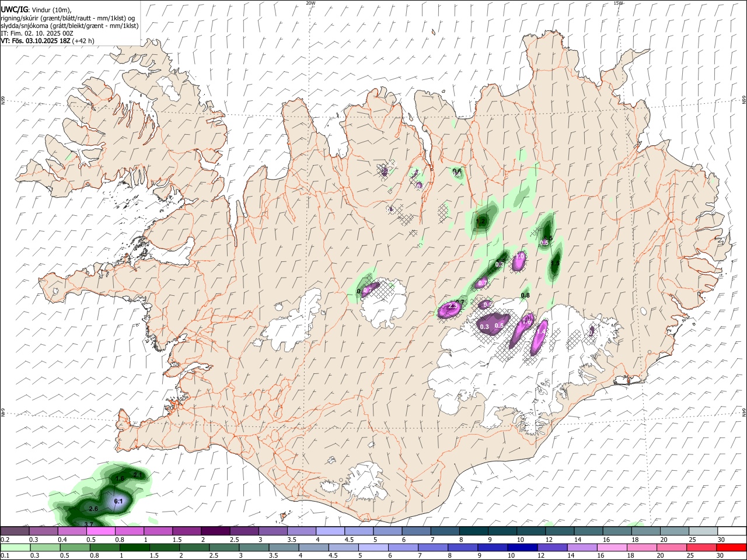Click the '6.1' precipitation value offshore
The image size is (747, 560).
[x=118, y=502]
